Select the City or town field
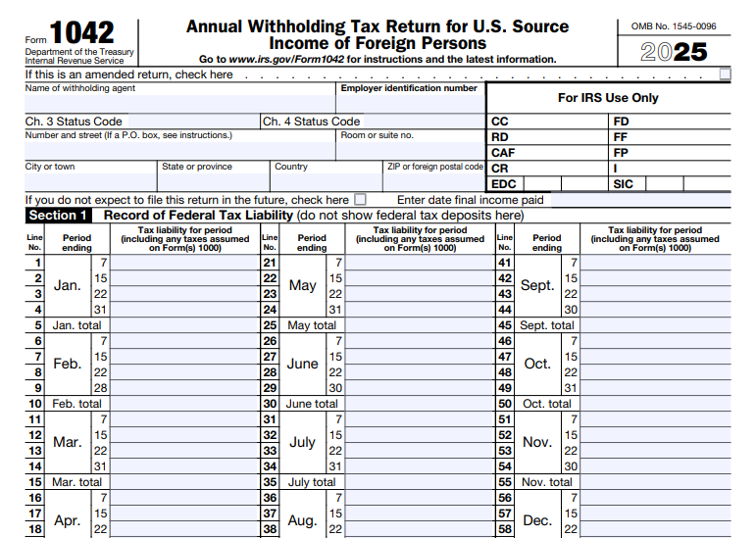The height and width of the screenshot is (538, 756). tap(90, 182)
